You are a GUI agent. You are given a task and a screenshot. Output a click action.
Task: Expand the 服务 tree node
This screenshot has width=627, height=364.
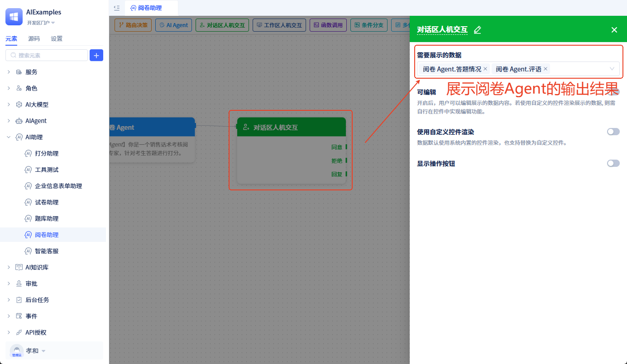[x=9, y=72]
